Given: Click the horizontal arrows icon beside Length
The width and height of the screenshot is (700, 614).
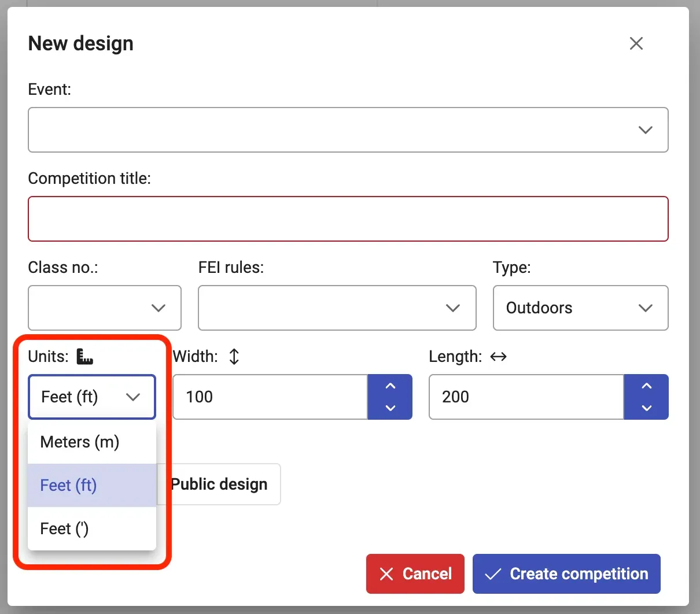Looking at the screenshot, I should point(498,357).
